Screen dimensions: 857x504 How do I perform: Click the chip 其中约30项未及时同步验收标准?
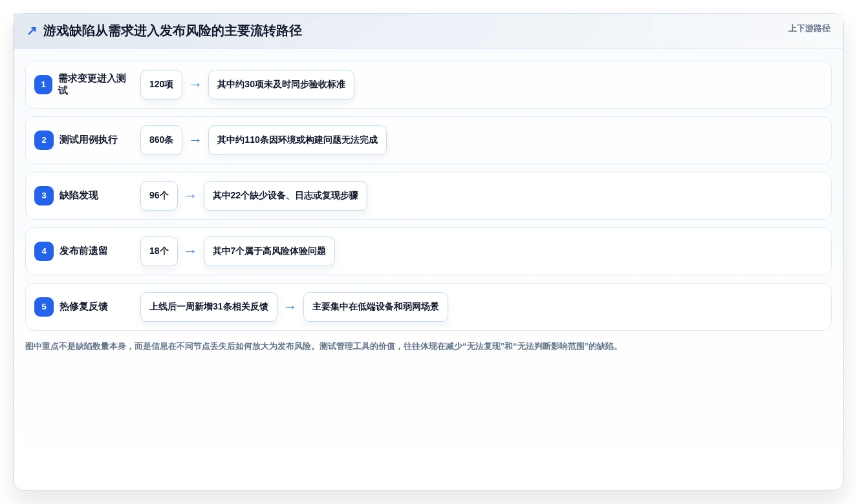(281, 85)
